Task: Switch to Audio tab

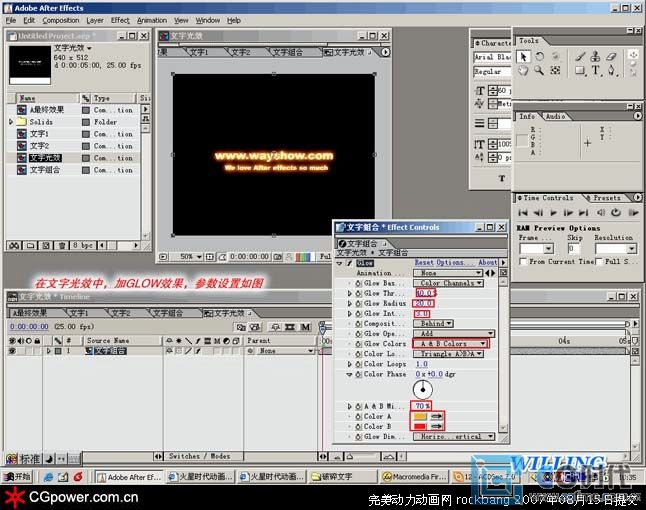Action: tap(555, 117)
